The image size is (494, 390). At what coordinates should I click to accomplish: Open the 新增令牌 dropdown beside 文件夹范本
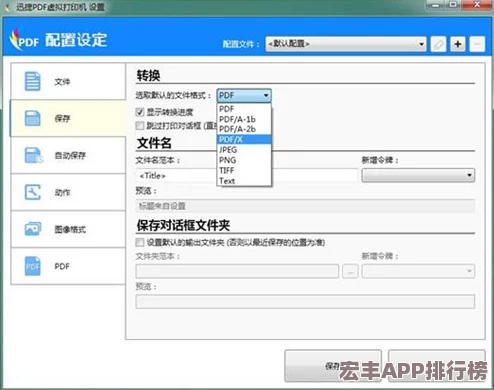point(418,271)
